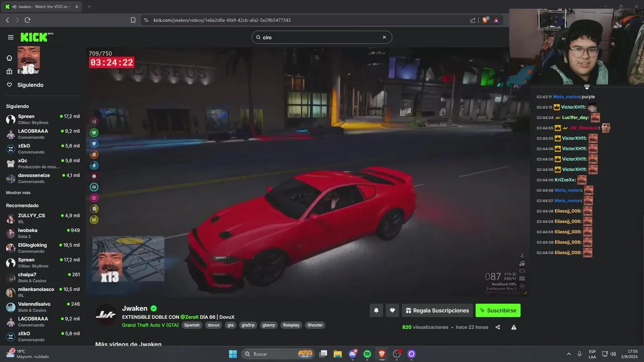Open xQc channel in sidebar
Viewport: 644px width, 362px height.
click(x=43, y=163)
